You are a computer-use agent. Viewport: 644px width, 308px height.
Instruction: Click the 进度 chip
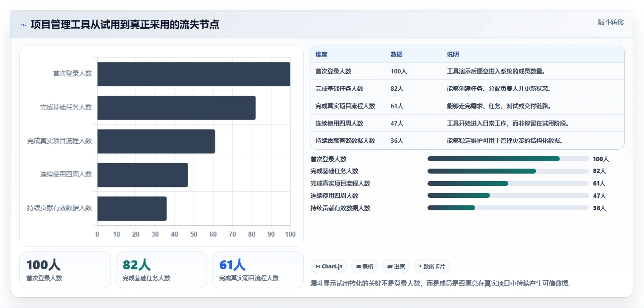[x=396, y=266]
